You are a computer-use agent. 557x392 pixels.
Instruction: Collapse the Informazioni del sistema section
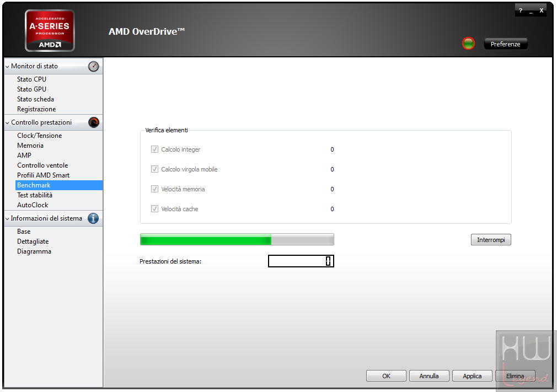7,219
